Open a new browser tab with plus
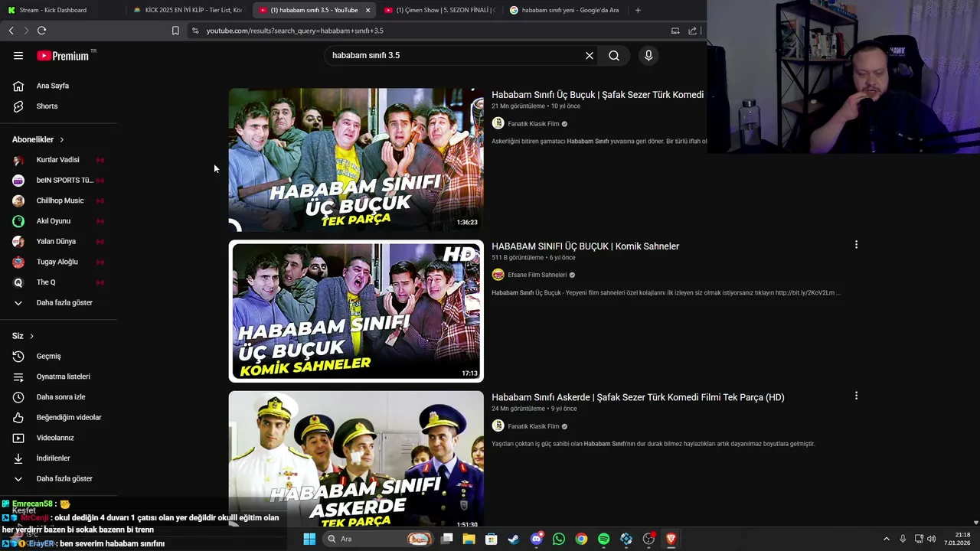Screen dimensions: 980x551 [638, 10]
